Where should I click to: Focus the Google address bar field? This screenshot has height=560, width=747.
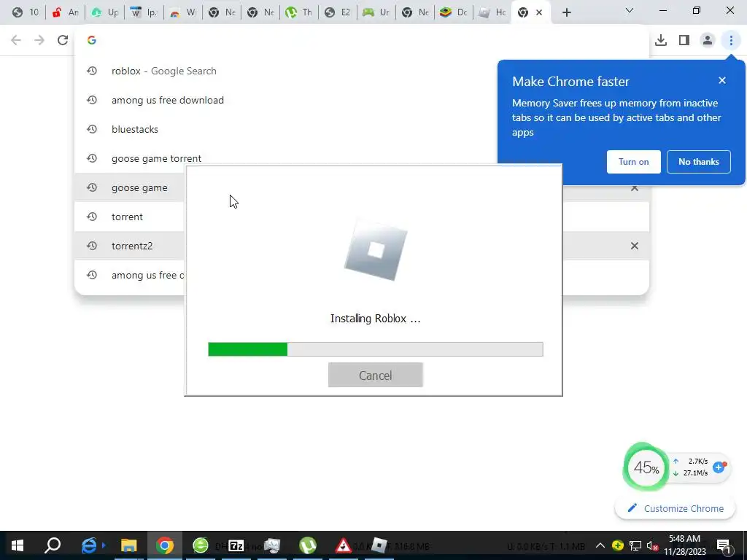point(362,40)
